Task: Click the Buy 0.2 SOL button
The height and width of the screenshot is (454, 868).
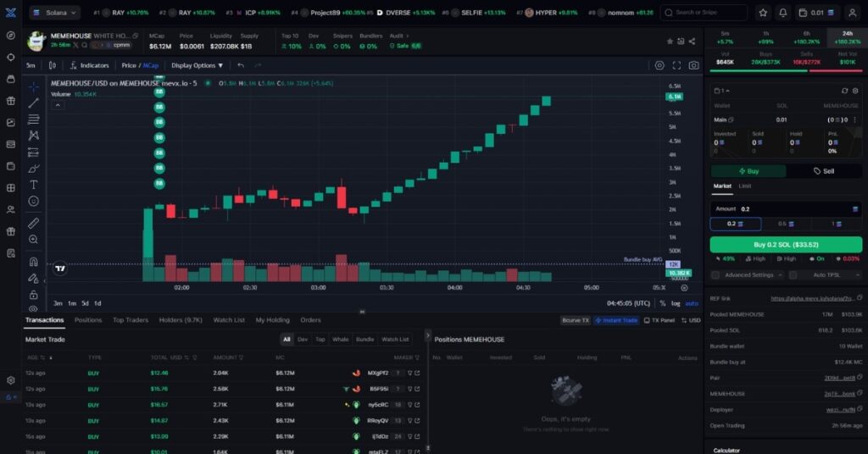Action: click(x=786, y=245)
